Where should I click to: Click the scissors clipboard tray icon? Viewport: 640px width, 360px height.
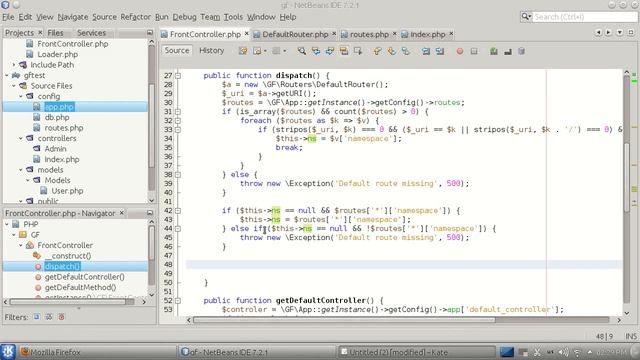click(x=537, y=352)
